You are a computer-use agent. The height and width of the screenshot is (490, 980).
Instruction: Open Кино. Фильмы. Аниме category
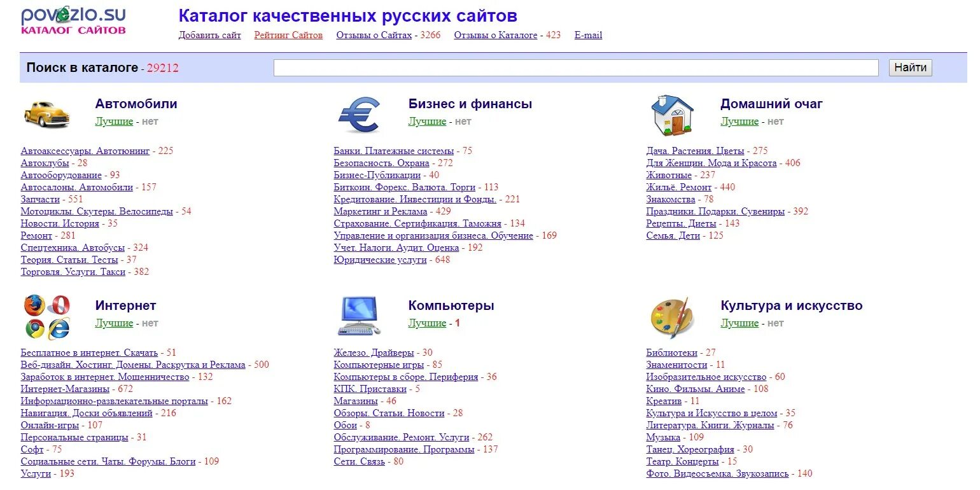(694, 388)
